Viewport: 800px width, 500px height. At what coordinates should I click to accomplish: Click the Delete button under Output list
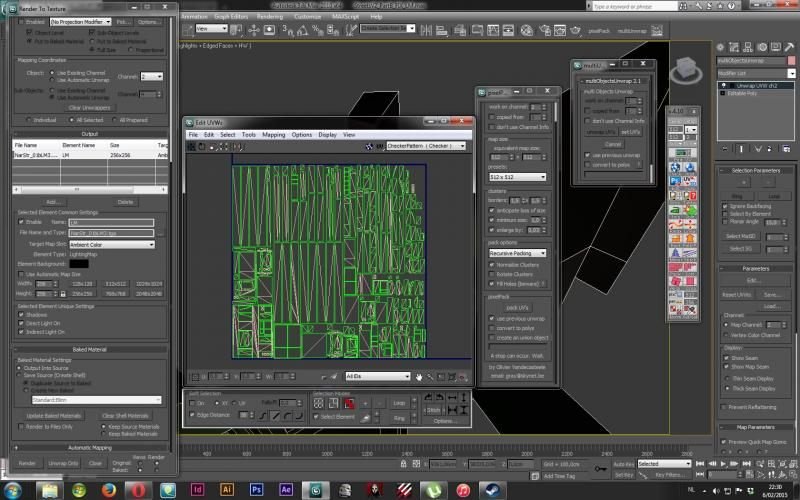[125, 202]
